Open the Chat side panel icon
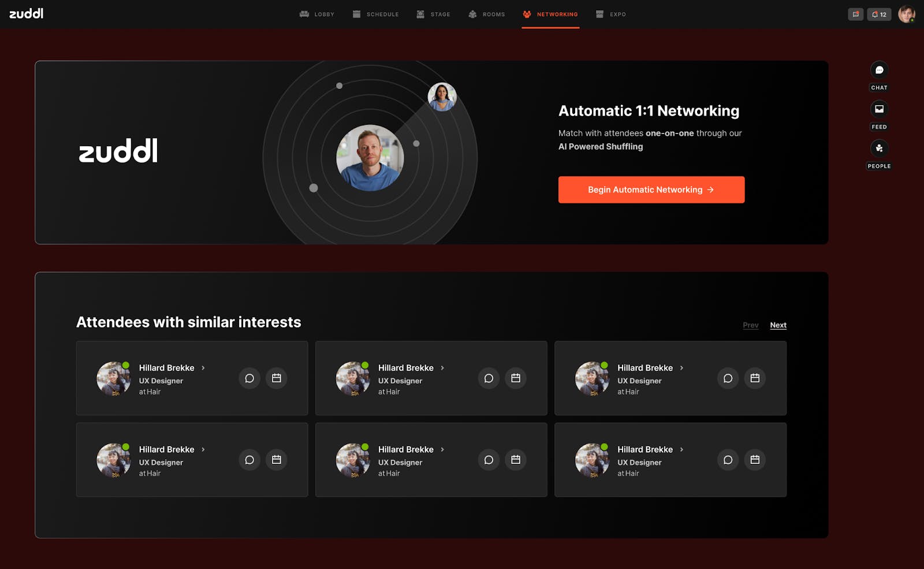The image size is (924, 569). (879, 70)
